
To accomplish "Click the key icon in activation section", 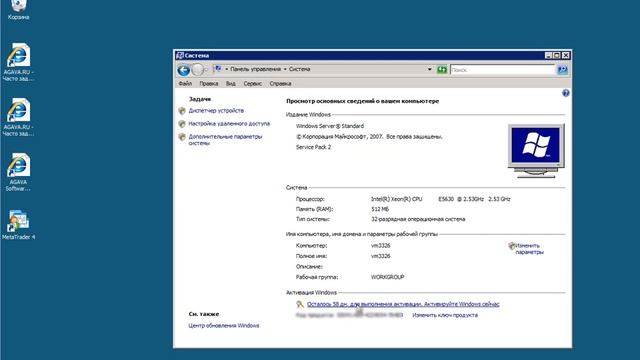I will click(300, 304).
